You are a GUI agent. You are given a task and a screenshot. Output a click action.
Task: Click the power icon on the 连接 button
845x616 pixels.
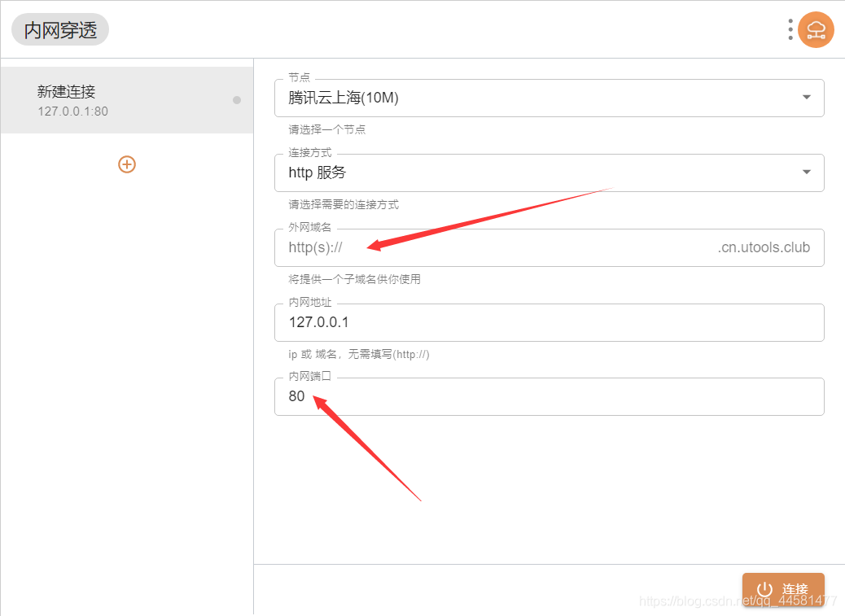pos(764,589)
